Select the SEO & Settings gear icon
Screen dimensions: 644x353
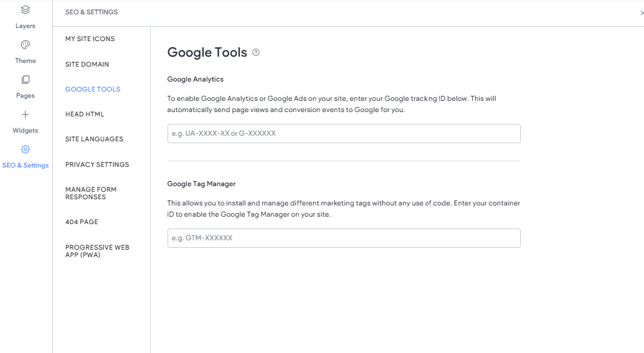coord(26,149)
